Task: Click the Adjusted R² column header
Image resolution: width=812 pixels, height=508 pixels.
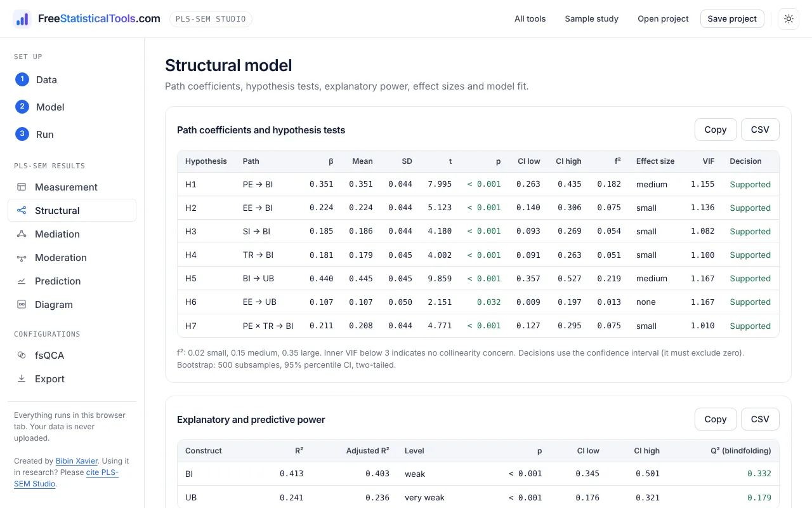Action: pyautogui.click(x=367, y=451)
